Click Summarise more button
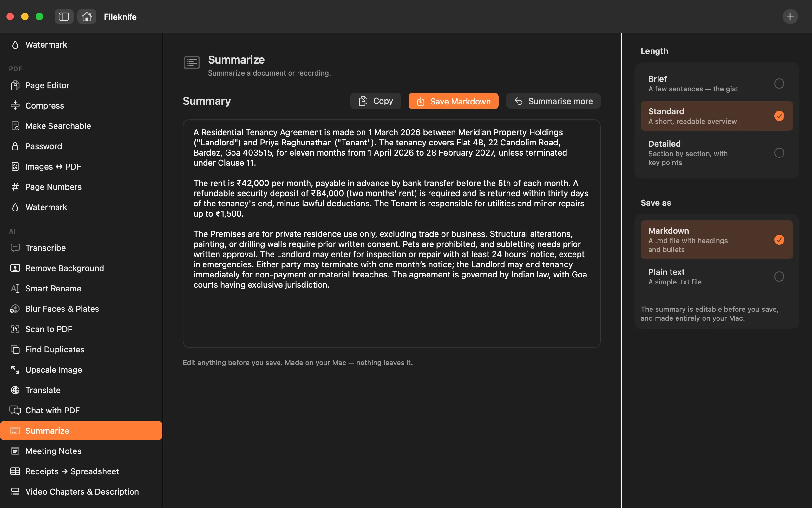This screenshot has width=812, height=508. point(553,101)
